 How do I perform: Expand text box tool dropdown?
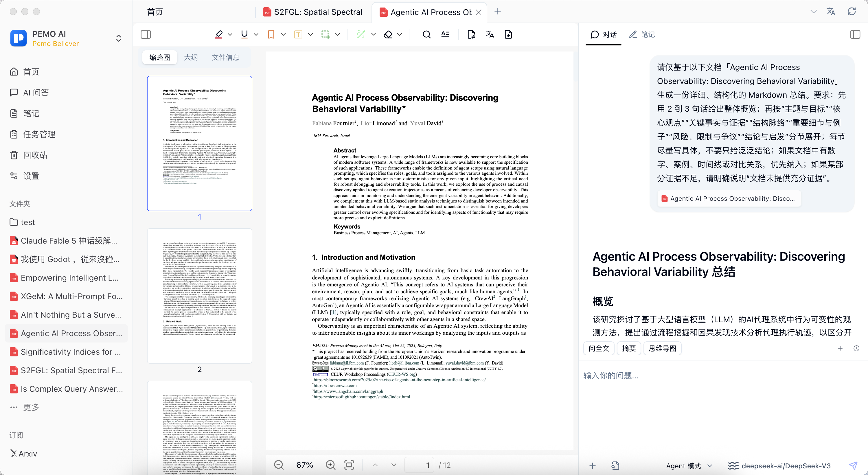[310, 34]
